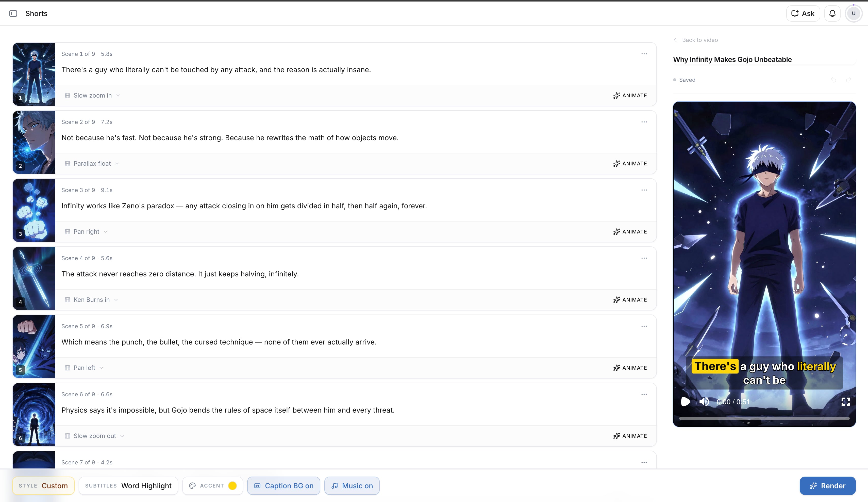Enter fullscreen in video preview
868x502 pixels.
tap(845, 402)
